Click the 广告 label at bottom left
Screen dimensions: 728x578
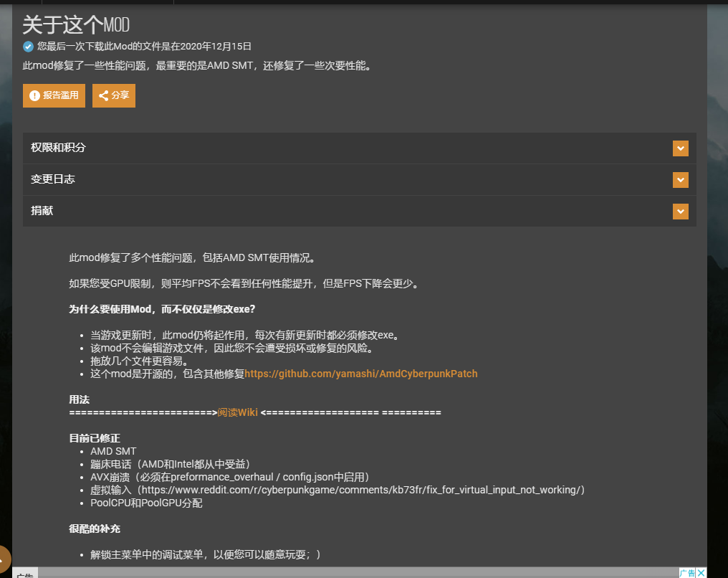[24, 574]
